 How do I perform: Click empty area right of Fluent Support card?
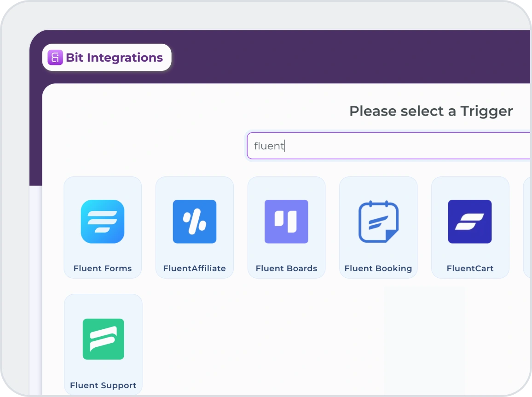point(276,341)
